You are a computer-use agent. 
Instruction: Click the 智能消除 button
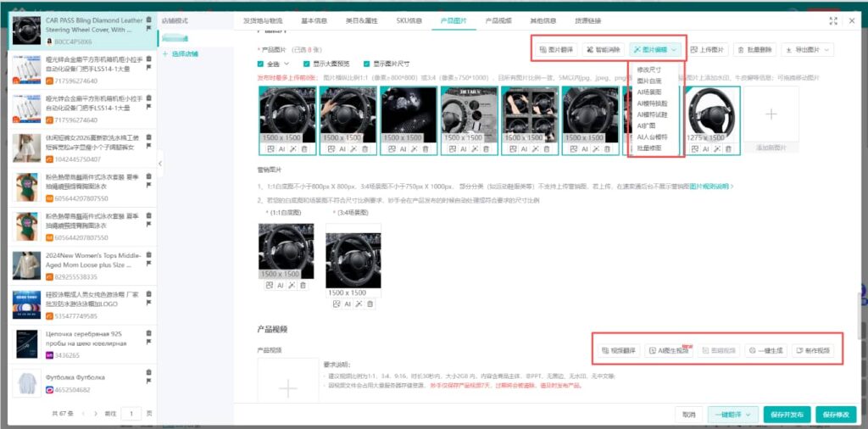pos(604,49)
